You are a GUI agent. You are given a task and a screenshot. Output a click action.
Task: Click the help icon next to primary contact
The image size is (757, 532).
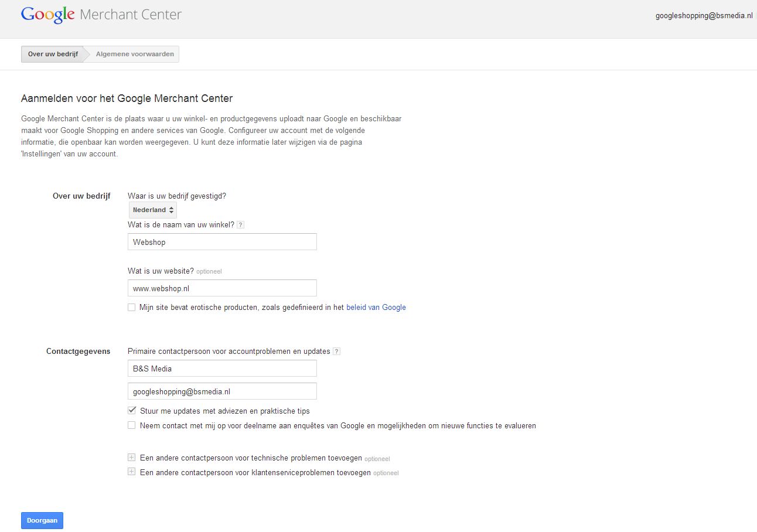pos(336,352)
